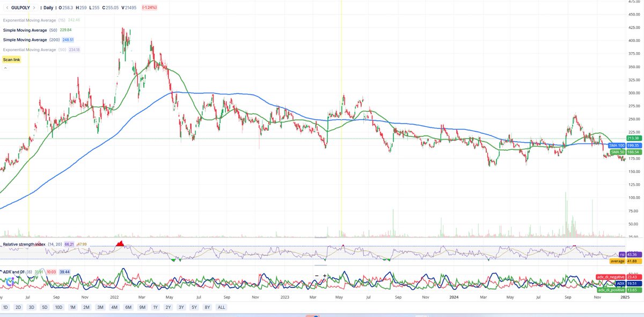
Task: Set chart range to 3M
Action: [x=100, y=307]
